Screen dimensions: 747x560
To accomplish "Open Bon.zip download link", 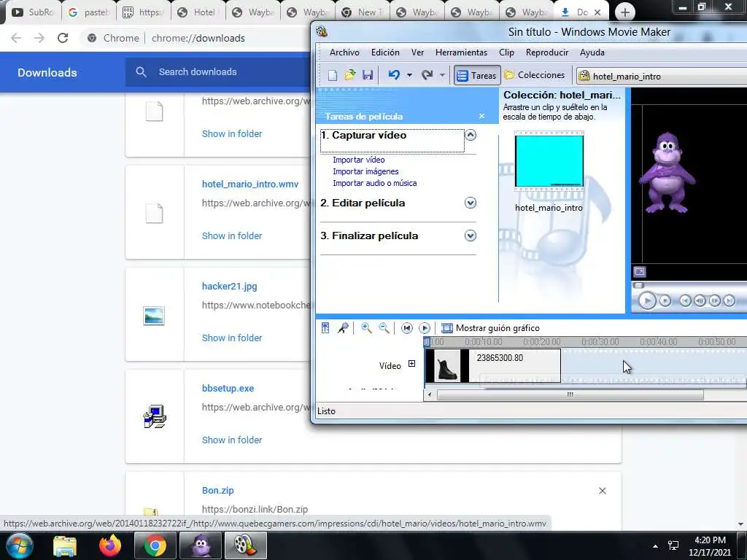I will (x=217, y=491).
